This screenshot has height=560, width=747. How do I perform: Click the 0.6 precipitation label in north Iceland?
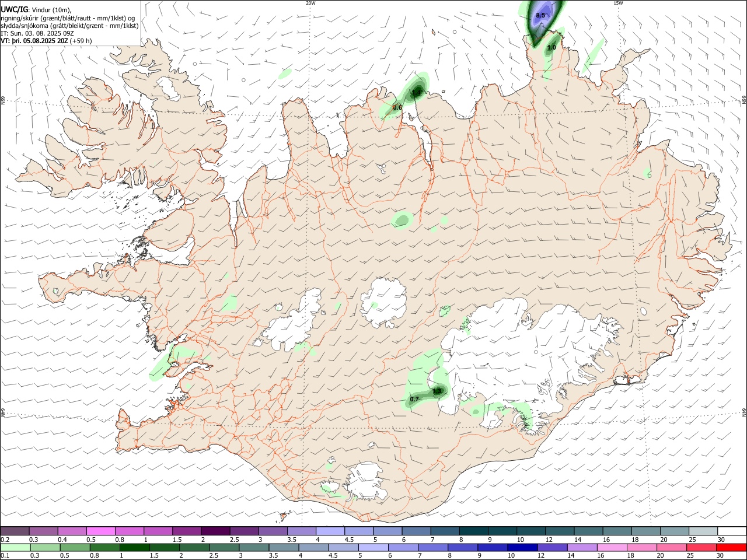[x=397, y=107]
